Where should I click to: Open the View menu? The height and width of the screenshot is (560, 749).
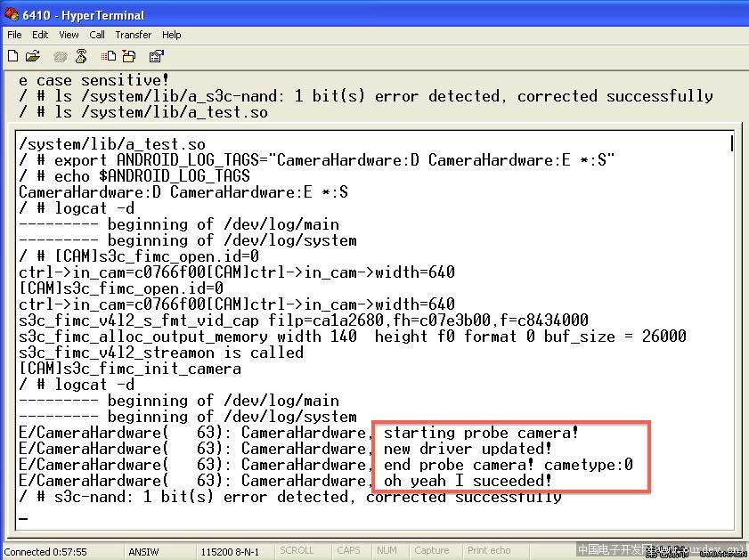coord(69,35)
